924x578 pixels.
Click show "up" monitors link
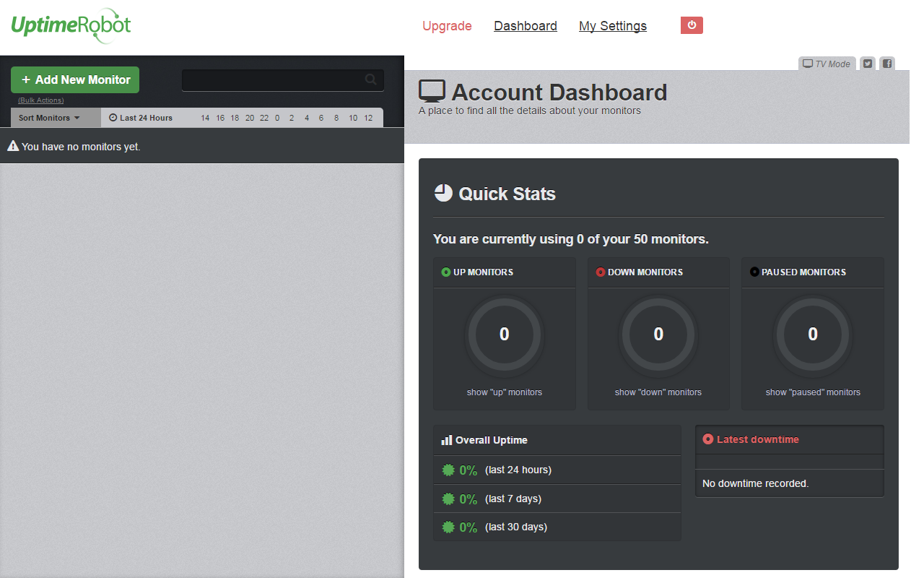(x=505, y=392)
